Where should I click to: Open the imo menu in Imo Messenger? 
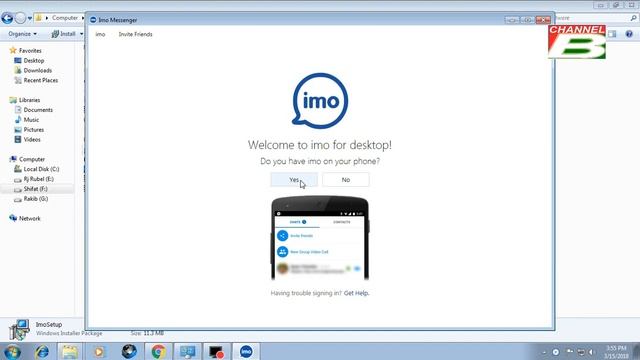coord(100,34)
